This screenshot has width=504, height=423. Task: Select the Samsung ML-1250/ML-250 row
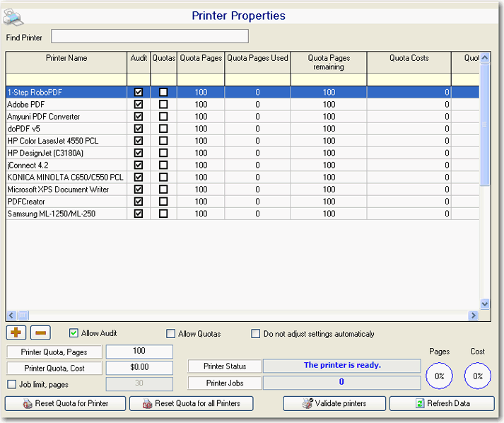(242, 214)
